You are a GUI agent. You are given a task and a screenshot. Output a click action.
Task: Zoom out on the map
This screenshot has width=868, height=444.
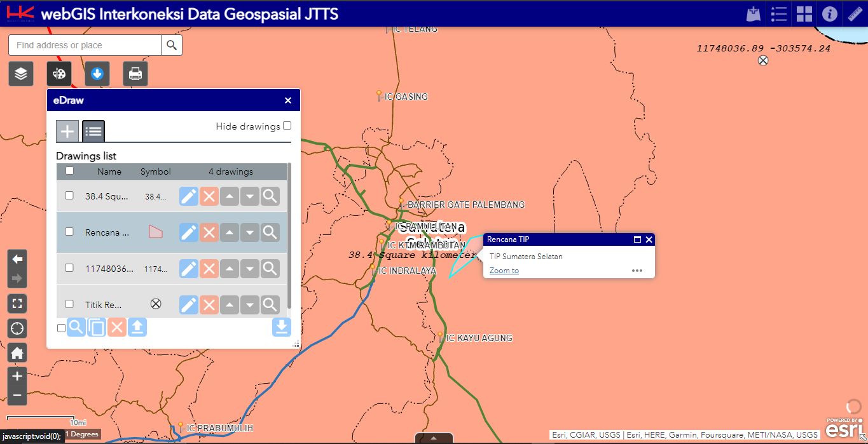[x=17, y=396]
